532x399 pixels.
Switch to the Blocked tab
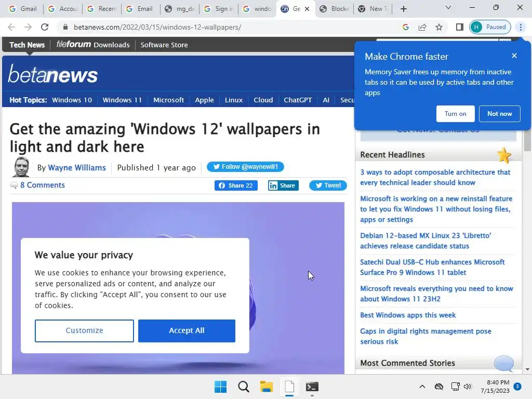tap(335, 9)
